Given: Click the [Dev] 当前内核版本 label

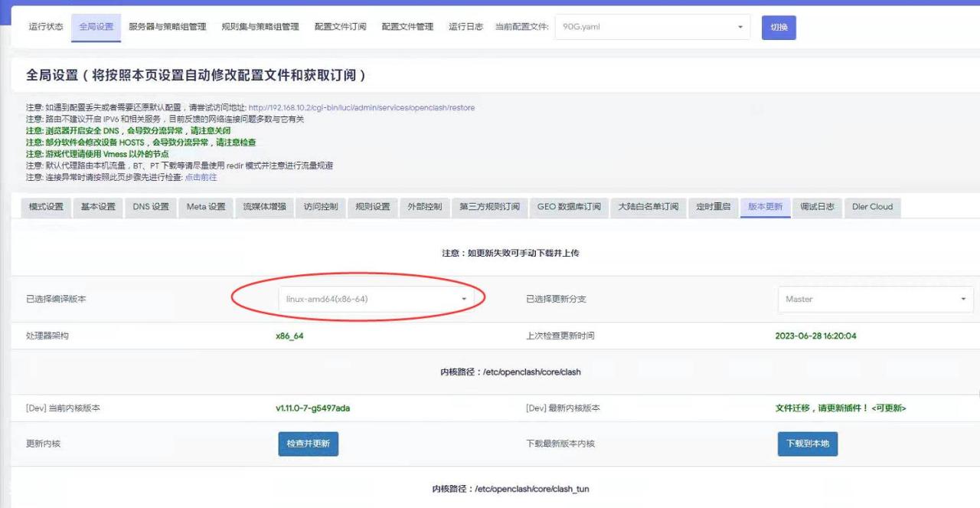Looking at the screenshot, I should click(63, 408).
